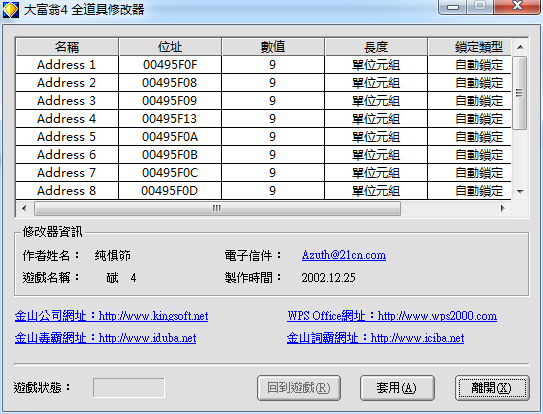This screenshot has height=414, width=543.
Task: Click 單位元組 length cell in Address 6 row
Action: 376,155
